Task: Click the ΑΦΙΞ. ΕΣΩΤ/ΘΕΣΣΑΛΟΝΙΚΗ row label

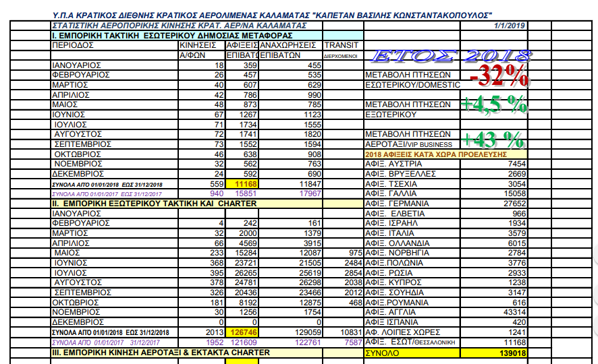Action: click(410, 342)
